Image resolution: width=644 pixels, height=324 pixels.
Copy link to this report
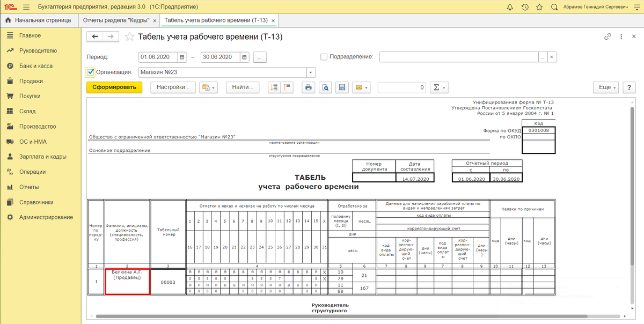[x=608, y=37]
